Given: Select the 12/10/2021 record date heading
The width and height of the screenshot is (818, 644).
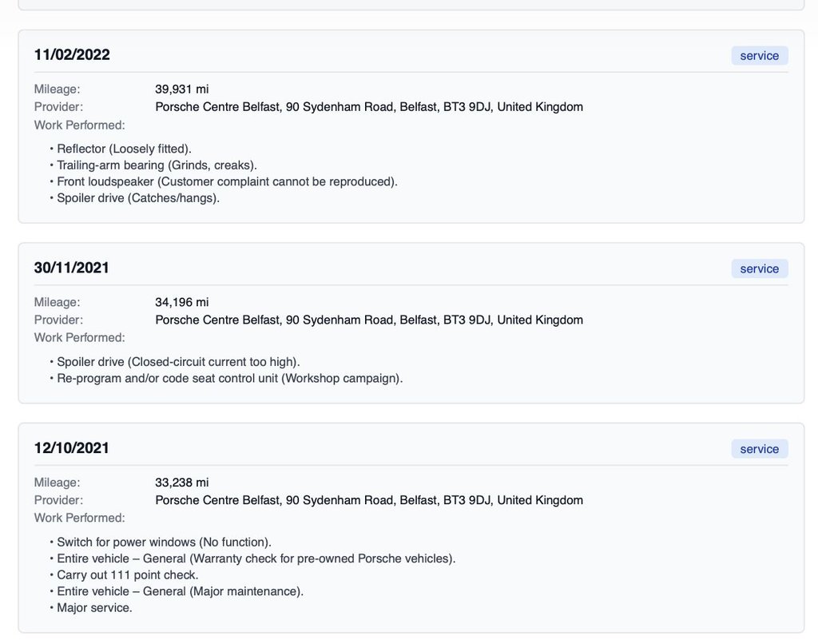Looking at the screenshot, I should 72,448.
